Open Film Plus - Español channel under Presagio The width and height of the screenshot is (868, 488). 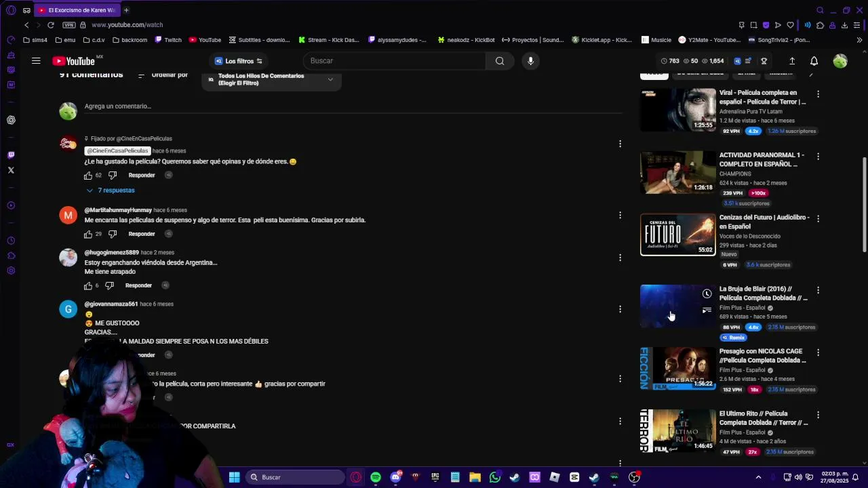[x=742, y=370]
